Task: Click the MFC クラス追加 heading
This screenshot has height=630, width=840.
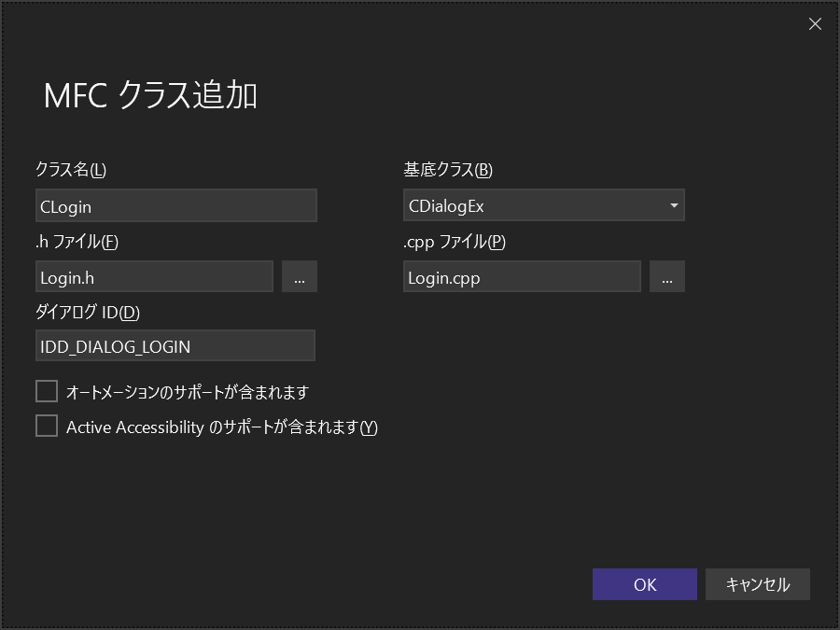Action: click(150, 96)
